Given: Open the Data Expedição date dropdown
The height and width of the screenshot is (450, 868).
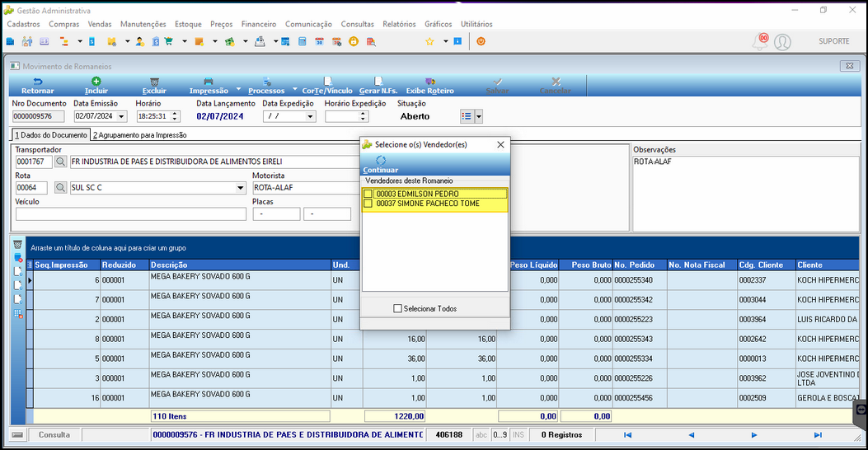Looking at the screenshot, I should coord(311,116).
